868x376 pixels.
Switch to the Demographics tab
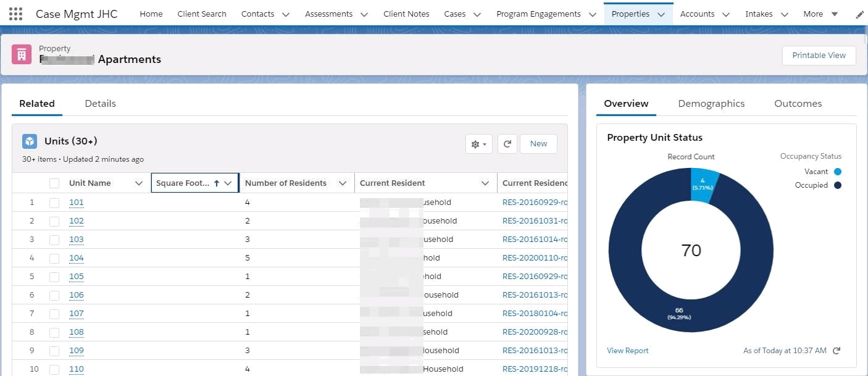tap(711, 104)
